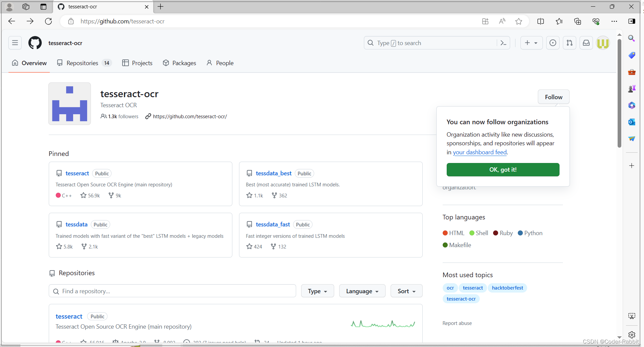
Task: Switch to the People tab
Action: [220, 63]
